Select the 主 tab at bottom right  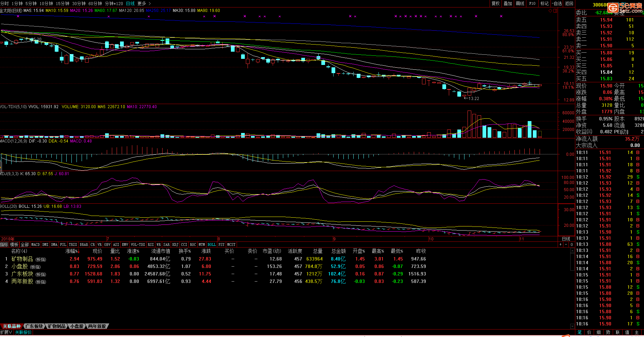click(x=637, y=332)
